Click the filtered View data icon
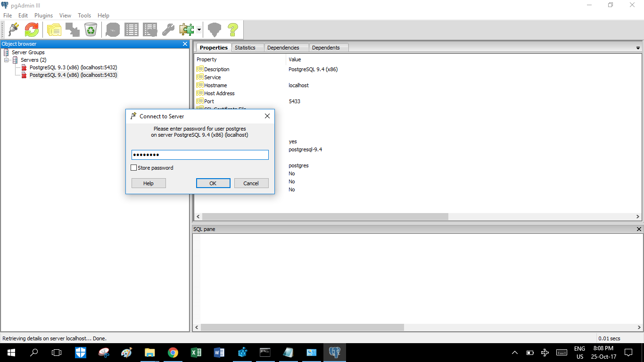This screenshot has height=362, width=644. [150, 30]
